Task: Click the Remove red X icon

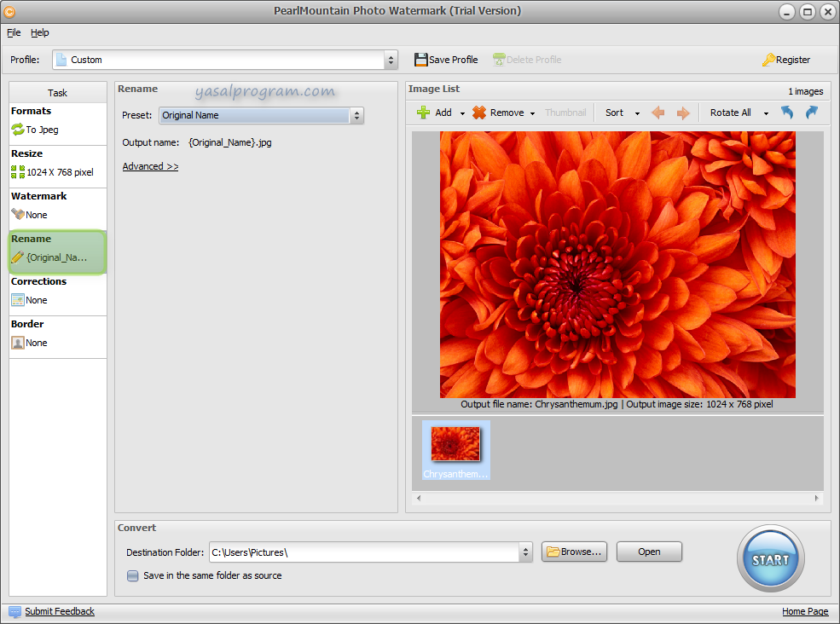Action: [x=479, y=113]
